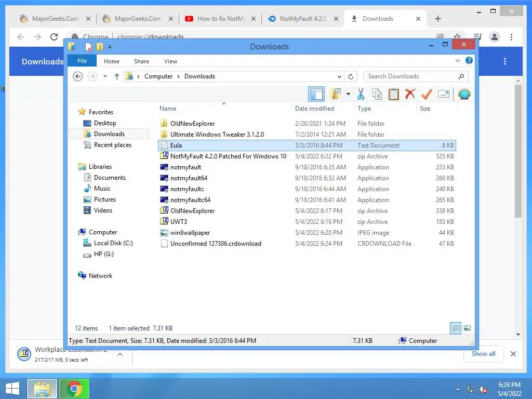Select Local Disk (C:) drive

pyautogui.click(x=113, y=243)
